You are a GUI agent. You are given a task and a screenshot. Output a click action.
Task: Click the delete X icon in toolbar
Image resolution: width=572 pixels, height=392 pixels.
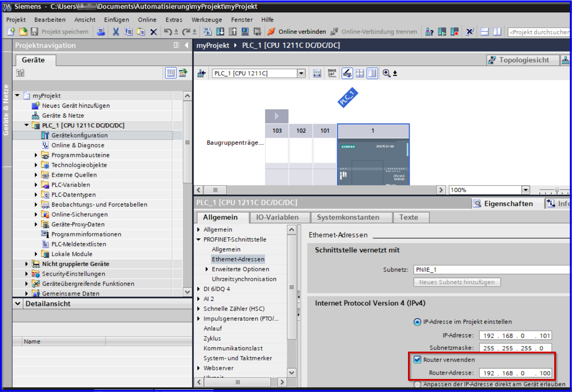click(x=154, y=32)
